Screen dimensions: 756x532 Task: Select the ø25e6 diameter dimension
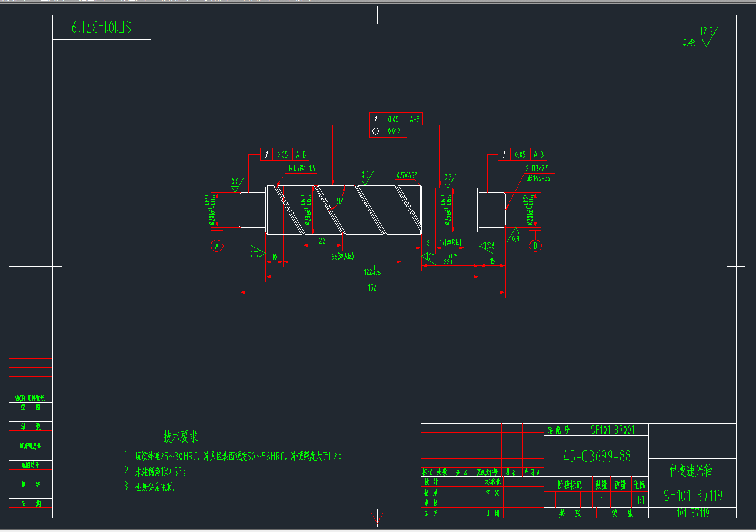point(447,210)
